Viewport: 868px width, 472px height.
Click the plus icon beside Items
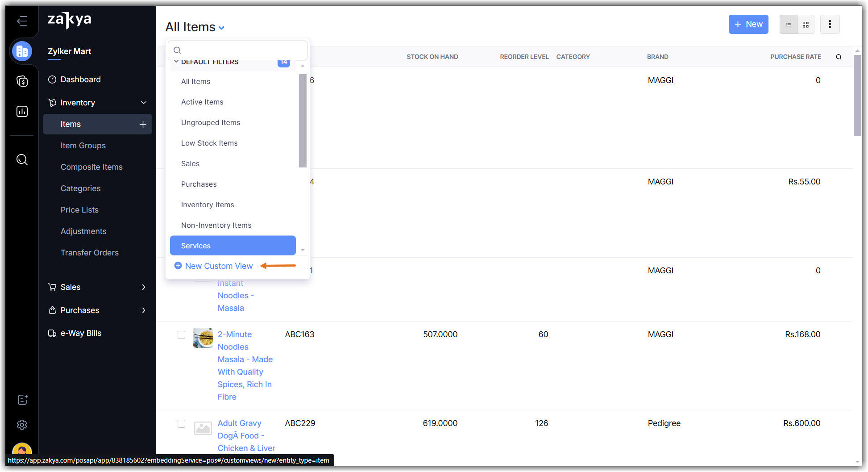(x=143, y=124)
